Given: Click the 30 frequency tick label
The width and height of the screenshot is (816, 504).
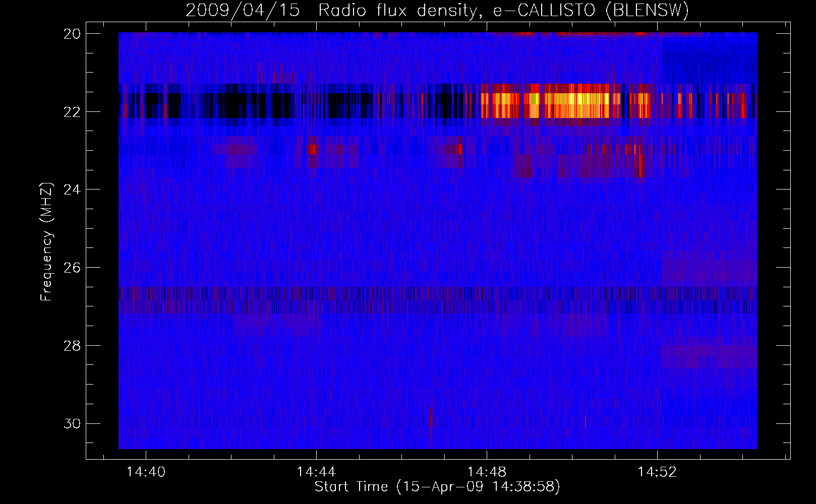Looking at the screenshot, I should [x=72, y=423].
